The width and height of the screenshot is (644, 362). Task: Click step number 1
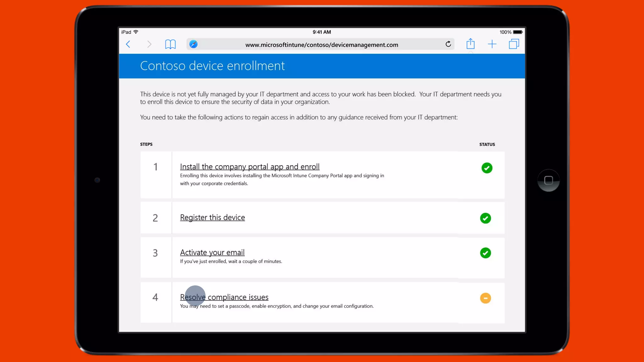click(155, 167)
